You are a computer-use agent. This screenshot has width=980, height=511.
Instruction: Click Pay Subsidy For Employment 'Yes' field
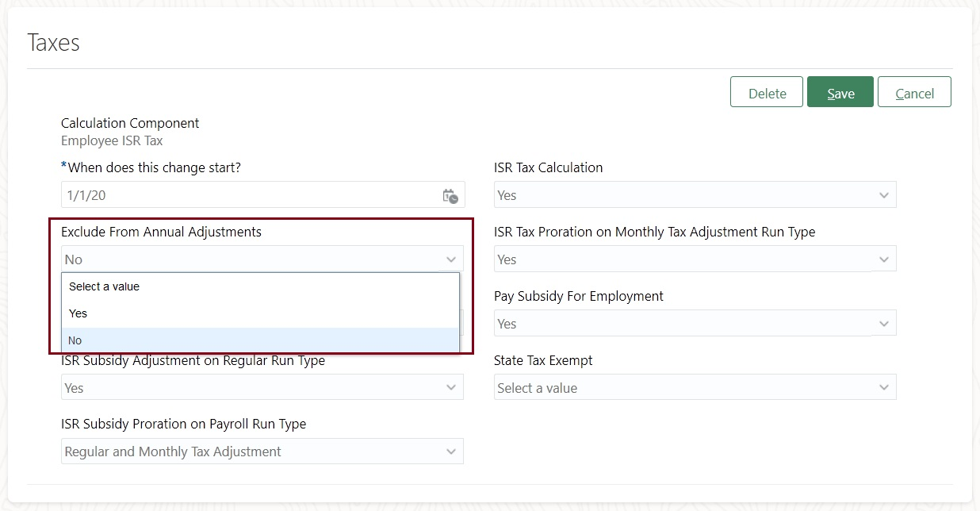tap(682, 324)
